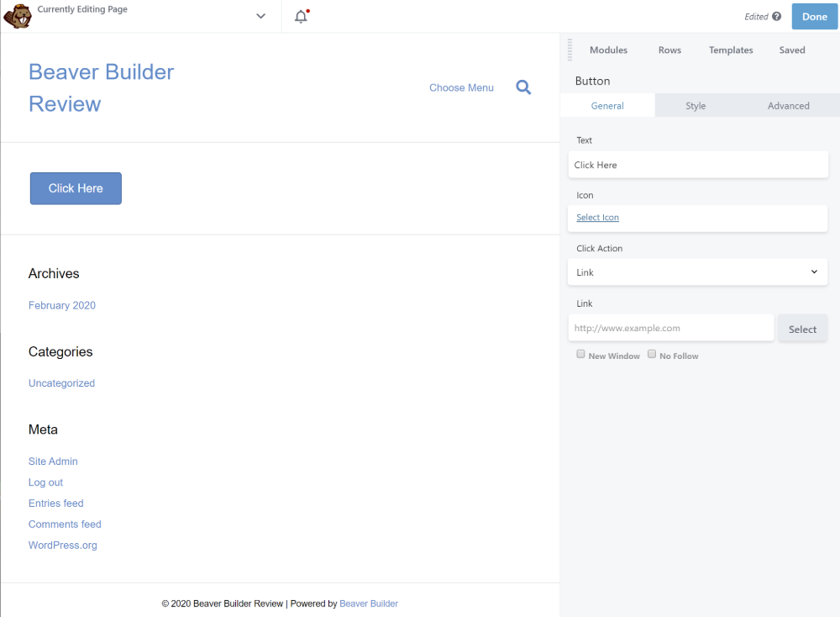Viewport: 840px width, 617px height.
Task: Click the Beaver Builder footer link
Action: tap(369, 604)
